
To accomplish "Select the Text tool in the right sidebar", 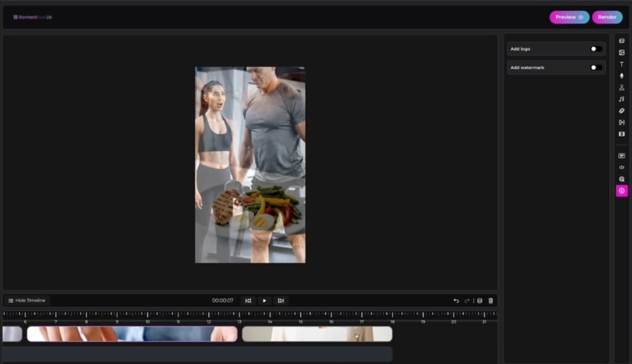I will click(x=622, y=64).
